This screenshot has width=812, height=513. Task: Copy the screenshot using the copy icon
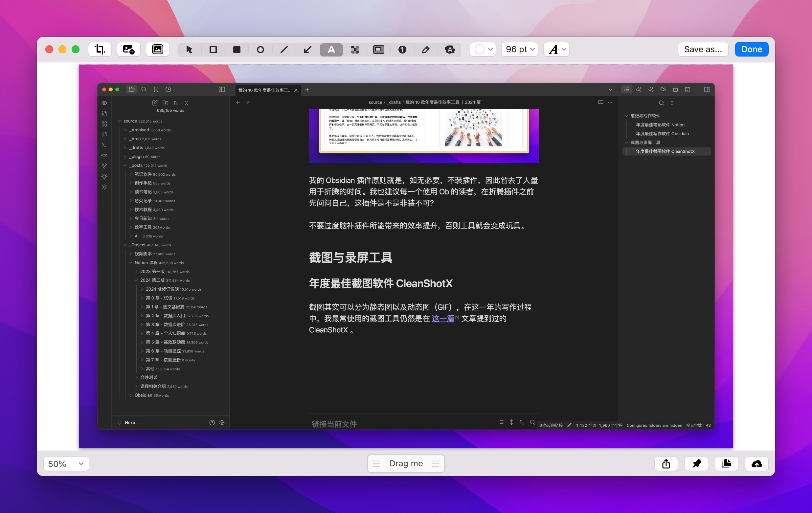tap(727, 464)
